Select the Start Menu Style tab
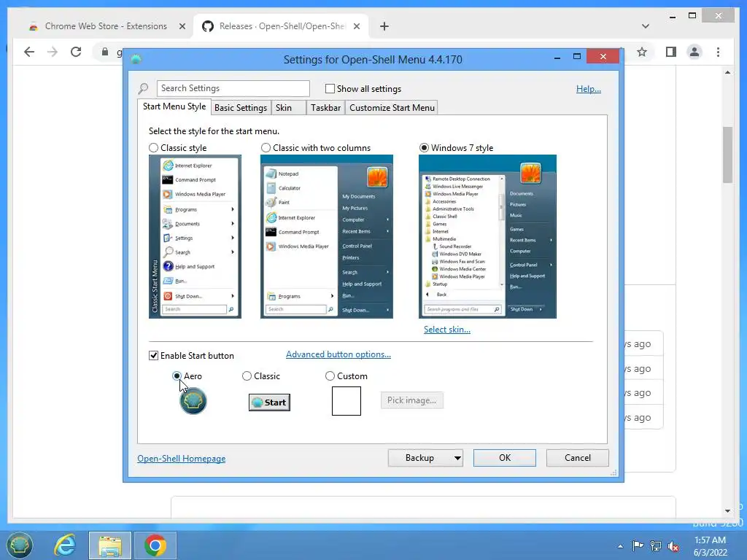This screenshot has width=747, height=560. tap(174, 106)
